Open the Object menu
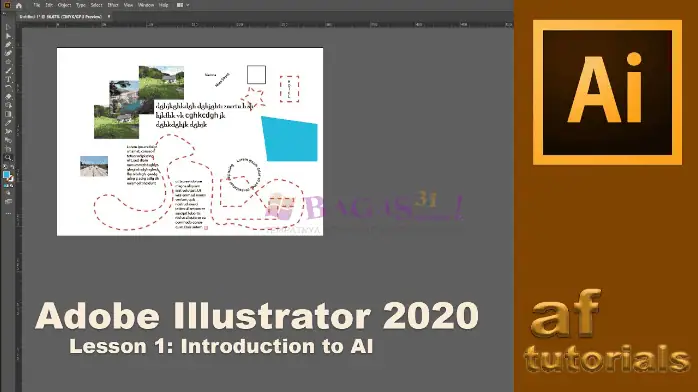Viewport: 698px width, 392px height. click(64, 5)
